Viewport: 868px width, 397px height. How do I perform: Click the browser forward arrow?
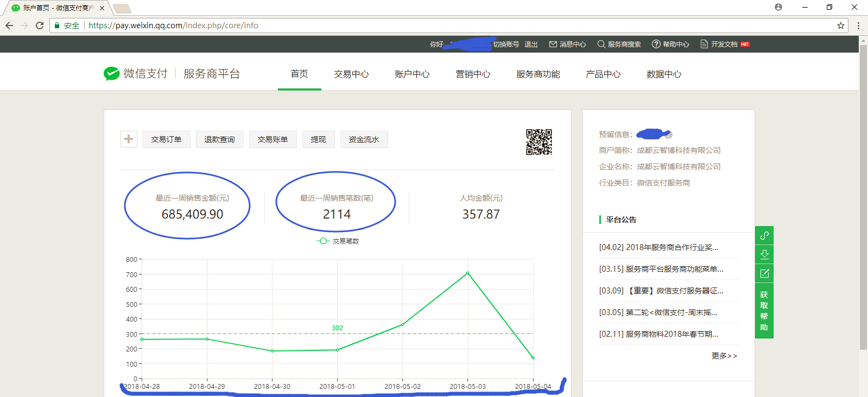click(24, 25)
